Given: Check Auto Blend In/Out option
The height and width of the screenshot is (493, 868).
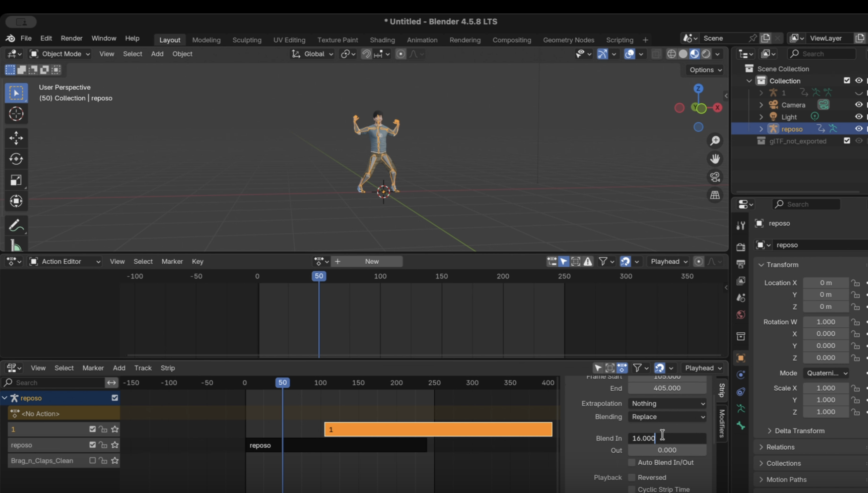Looking at the screenshot, I should click(631, 463).
